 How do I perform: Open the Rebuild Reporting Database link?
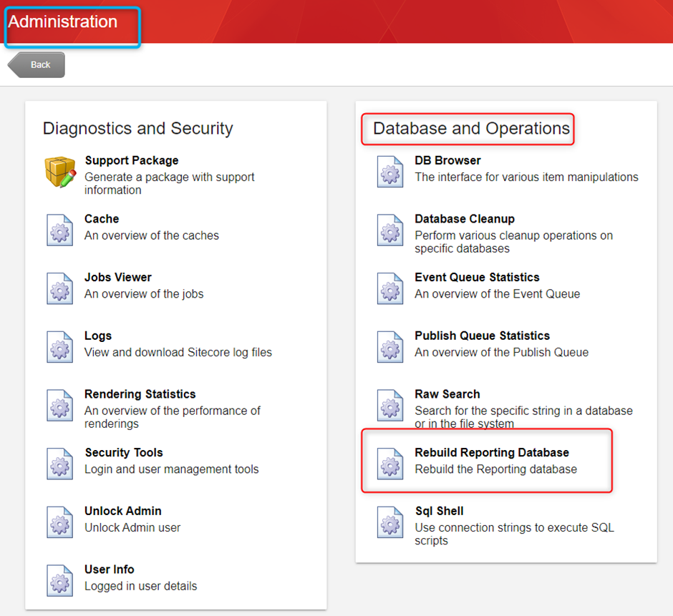coord(492,452)
